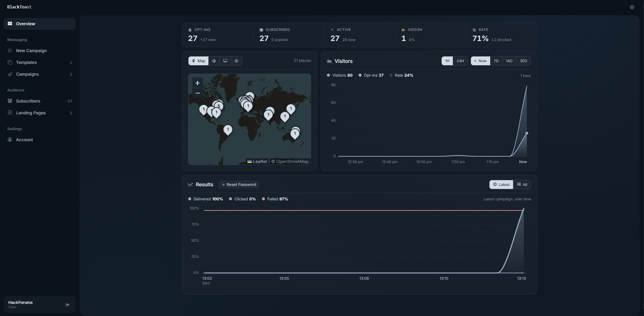
Task: Toggle the Visitors series legend item
Action: [x=340, y=75]
